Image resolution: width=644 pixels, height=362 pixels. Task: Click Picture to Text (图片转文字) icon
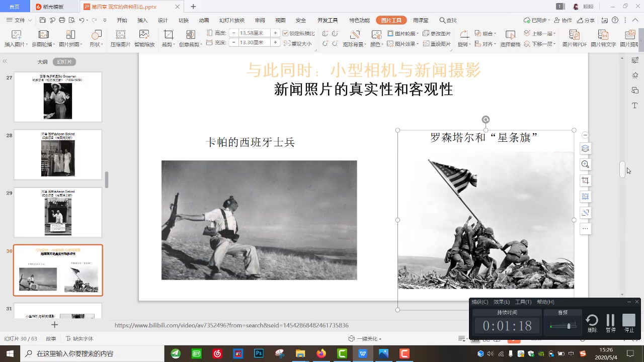point(603,35)
